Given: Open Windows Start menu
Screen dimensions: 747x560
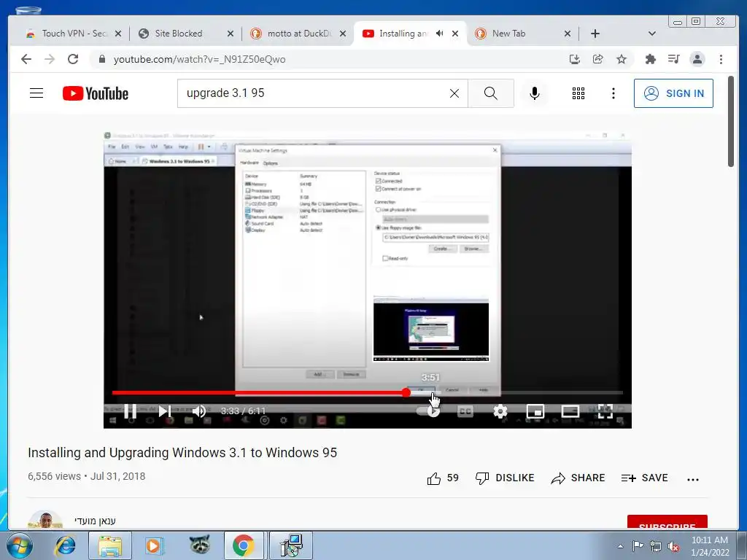Looking at the screenshot, I should [x=20, y=545].
